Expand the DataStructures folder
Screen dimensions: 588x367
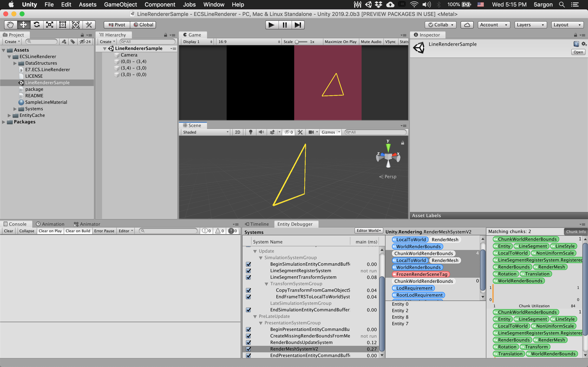pyautogui.click(x=15, y=63)
